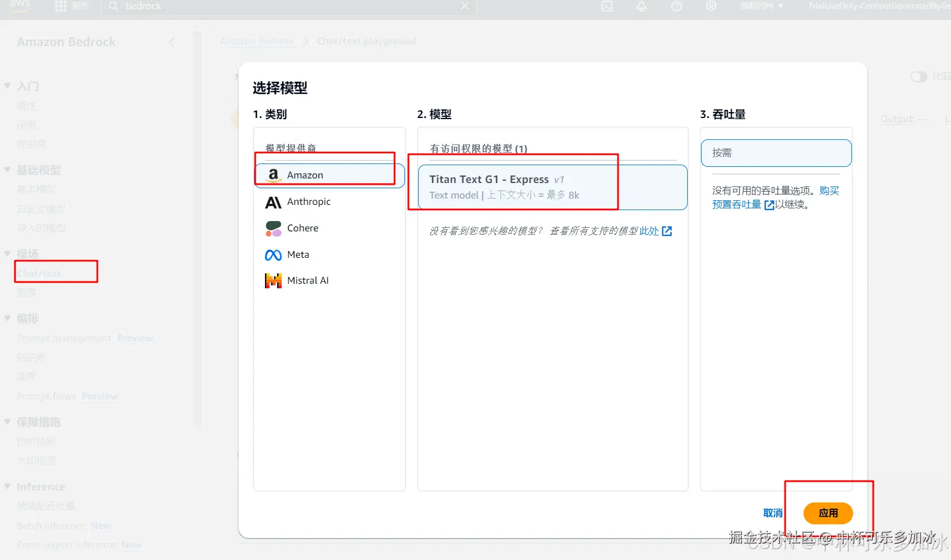
Task: Open 防护机制 in the sidebar
Action: 36,441
